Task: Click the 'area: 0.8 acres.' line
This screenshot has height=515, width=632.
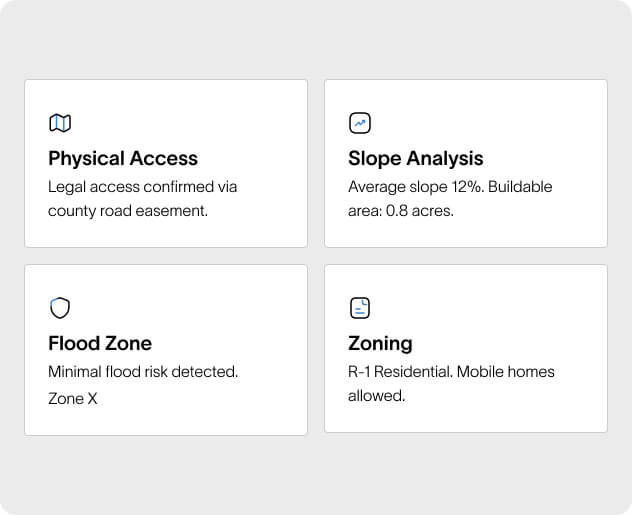Action: [x=400, y=211]
